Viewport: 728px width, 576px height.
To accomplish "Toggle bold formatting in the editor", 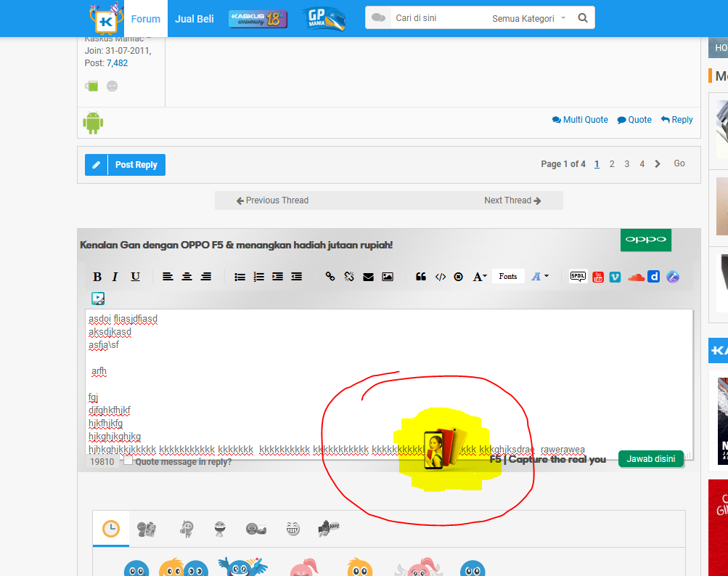I will (x=97, y=277).
